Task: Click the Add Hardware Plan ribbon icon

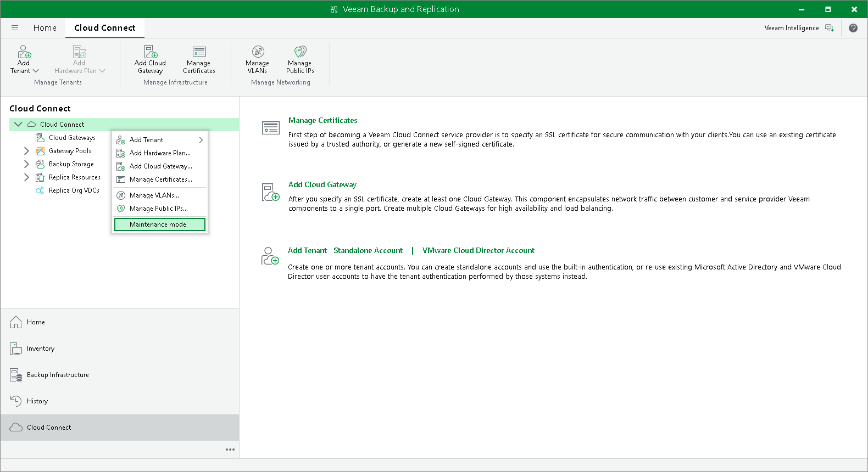Action: [80, 52]
